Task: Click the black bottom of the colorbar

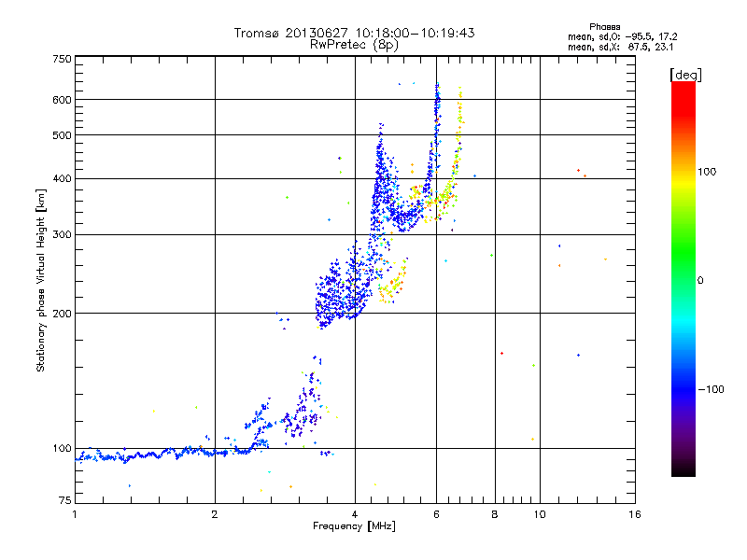Action: pyautogui.click(x=684, y=469)
